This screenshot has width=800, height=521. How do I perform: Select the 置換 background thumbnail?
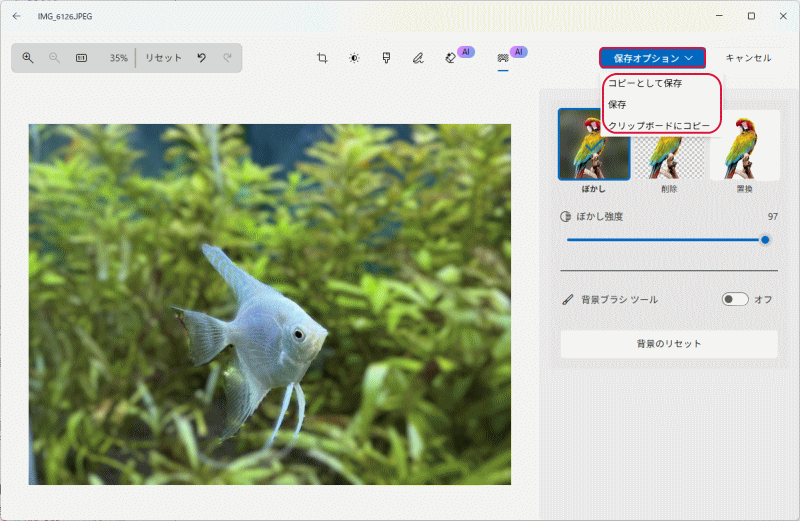click(744, 144)
